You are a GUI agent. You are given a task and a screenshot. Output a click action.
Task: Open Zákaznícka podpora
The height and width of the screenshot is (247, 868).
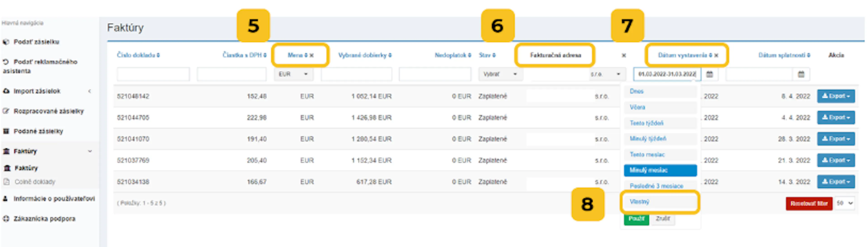pyautogui.click(x=44, y=219)
